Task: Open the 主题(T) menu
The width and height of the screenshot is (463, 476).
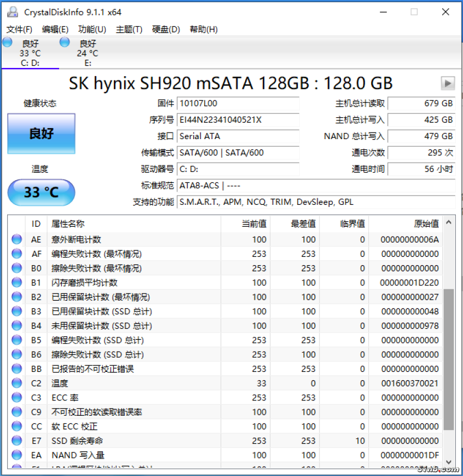Action: click(x=129, y=30)
